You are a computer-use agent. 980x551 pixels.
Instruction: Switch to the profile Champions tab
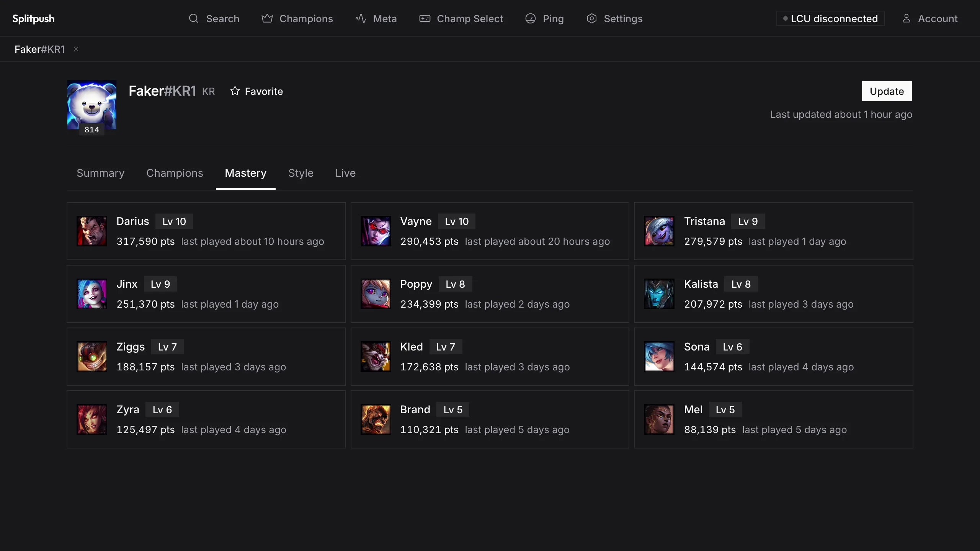click(x=175, y=173)
